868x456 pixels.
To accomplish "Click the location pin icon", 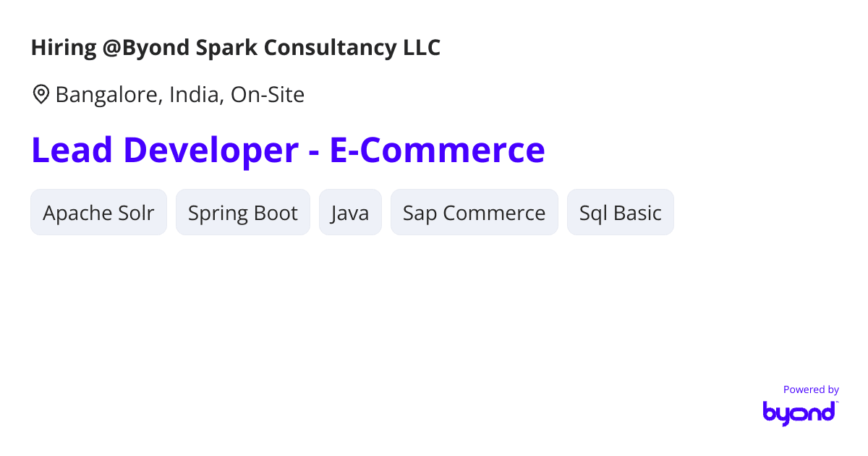I will pos(41,94).
